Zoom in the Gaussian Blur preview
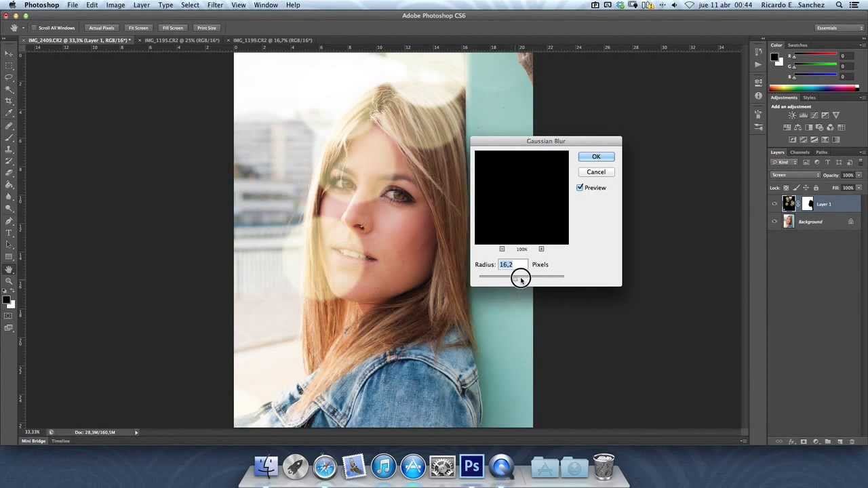Screen dimensions: 868x488 [541, 249]
